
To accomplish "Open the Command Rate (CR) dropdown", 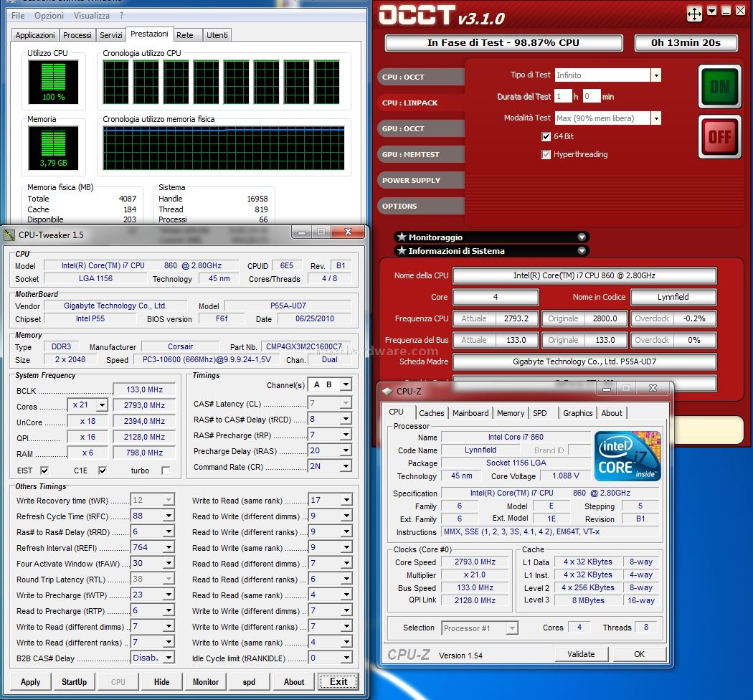I will (346, 466).
